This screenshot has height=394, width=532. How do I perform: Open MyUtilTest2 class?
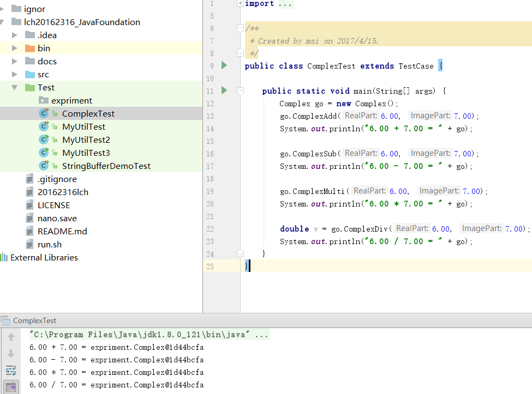pos(86,140)
